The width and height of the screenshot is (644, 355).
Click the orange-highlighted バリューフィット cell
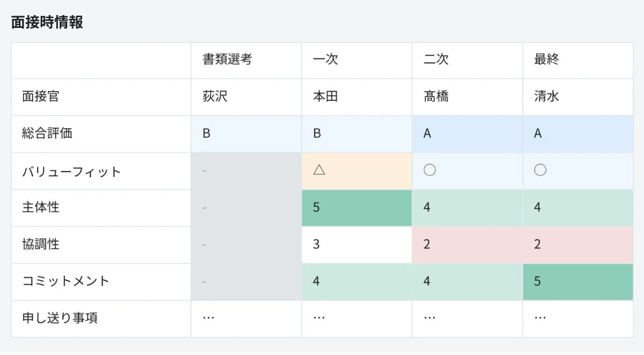(x=357, y=170)
